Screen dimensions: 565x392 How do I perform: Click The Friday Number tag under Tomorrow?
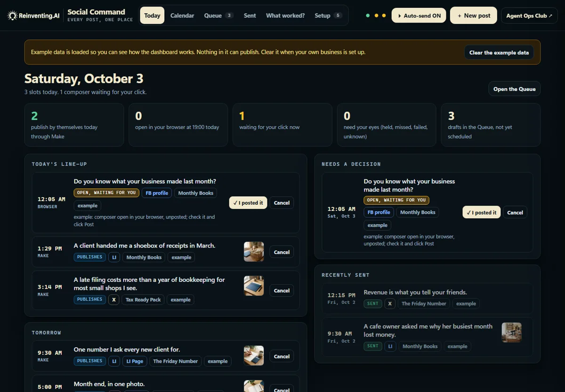(x=175, y=361)
